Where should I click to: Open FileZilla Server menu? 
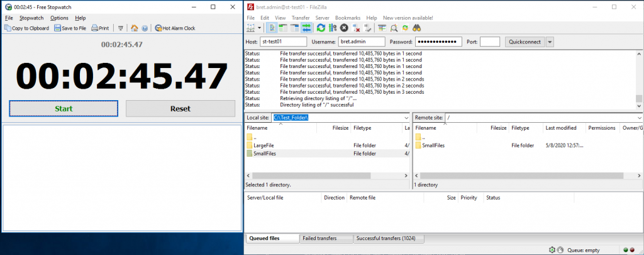323,18
